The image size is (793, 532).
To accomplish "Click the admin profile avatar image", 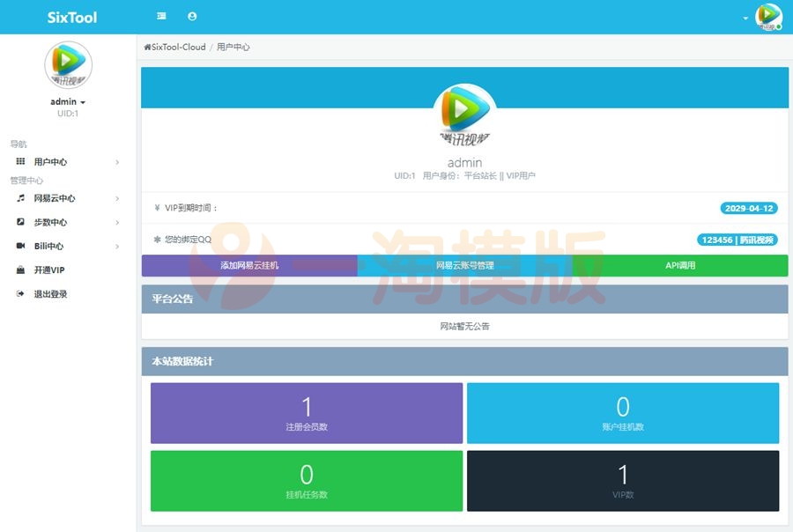I will (66, 64).
